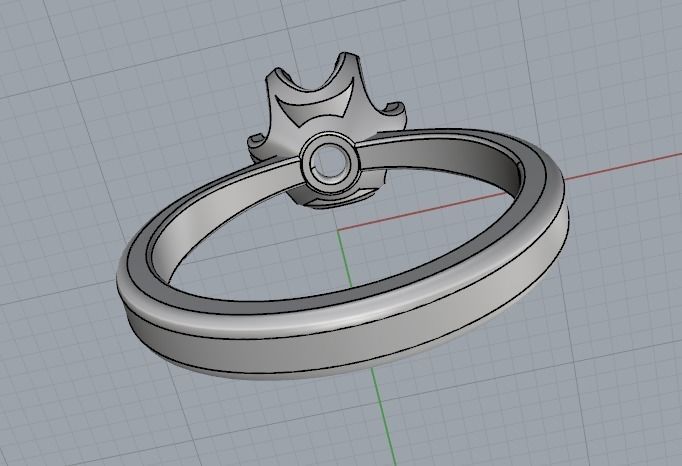Select the crown-shaped prong setting
The height and width of the screenshot is (466, 682).
pos(320,107)
